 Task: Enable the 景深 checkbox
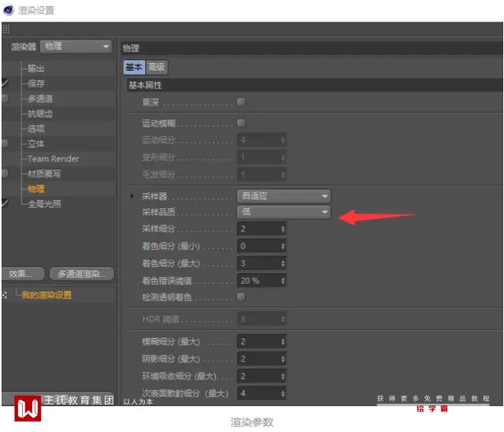coord(241,102)
